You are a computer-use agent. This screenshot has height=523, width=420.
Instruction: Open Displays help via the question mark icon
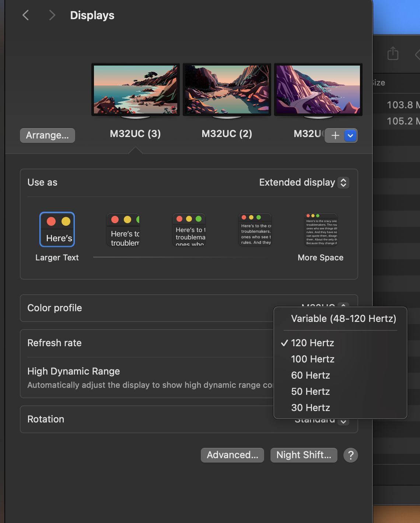350,455
